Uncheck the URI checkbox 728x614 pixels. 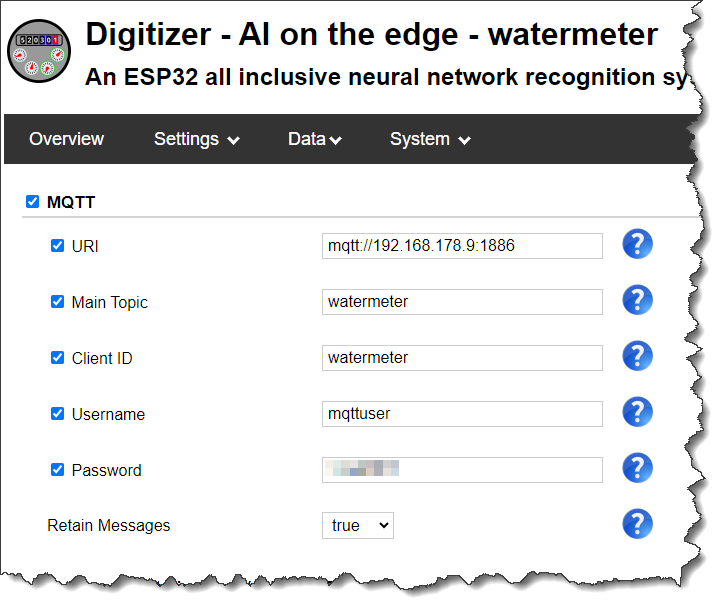coord(57,245)
